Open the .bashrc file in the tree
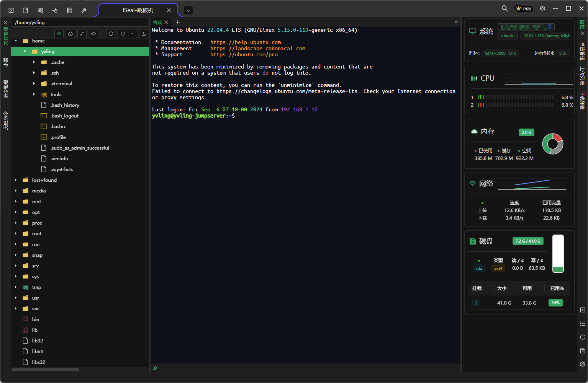The image size is (588, 383). (x=58, y=126)
